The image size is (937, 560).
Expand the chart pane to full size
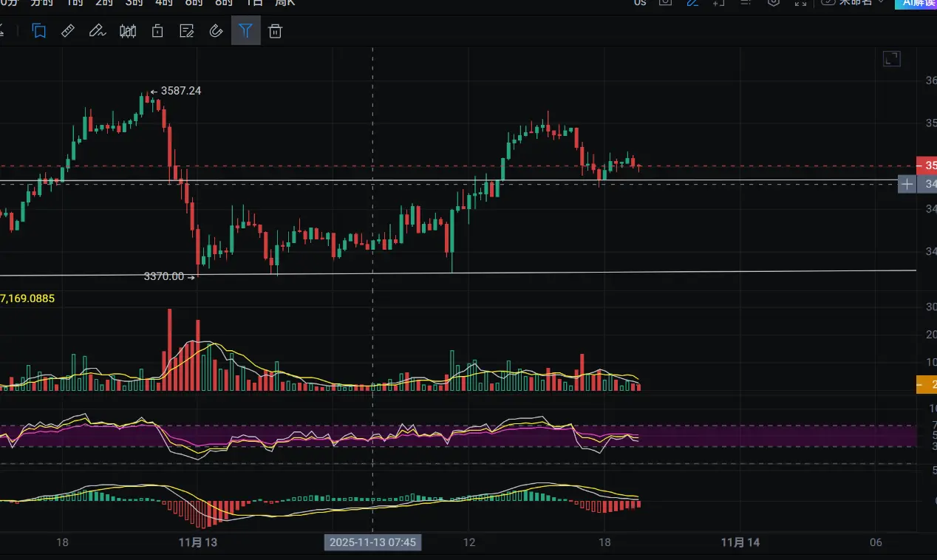pos(892,59)
